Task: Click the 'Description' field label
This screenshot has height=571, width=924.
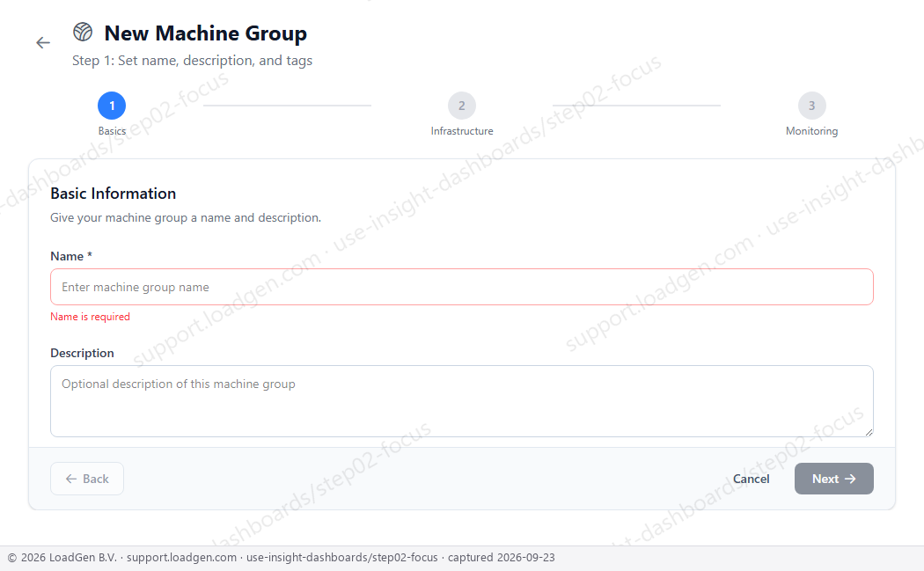Action: click(83, 353)
